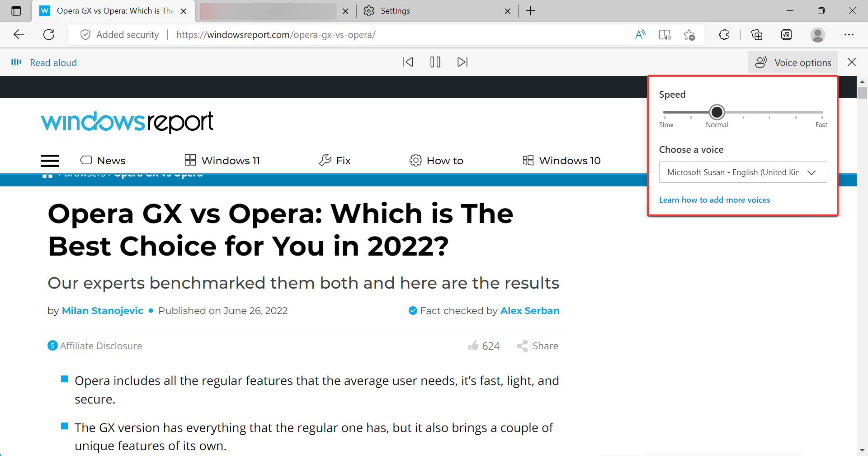Viewport: 868px width, 456px height.
Task: Expand the Choose a voice dropdown
Action: click(x=743, y=172)
